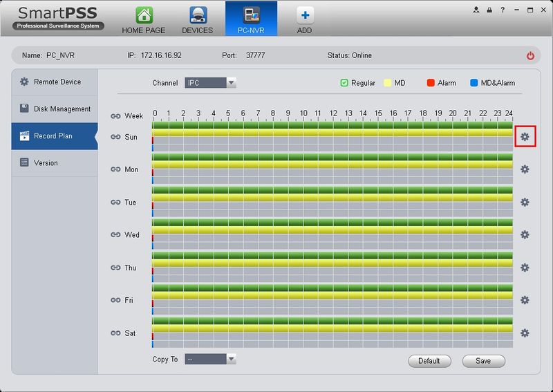Open Saturday's gear settings icon
The width and height of the screenshot is (553, 392).
tap(525, 333)
